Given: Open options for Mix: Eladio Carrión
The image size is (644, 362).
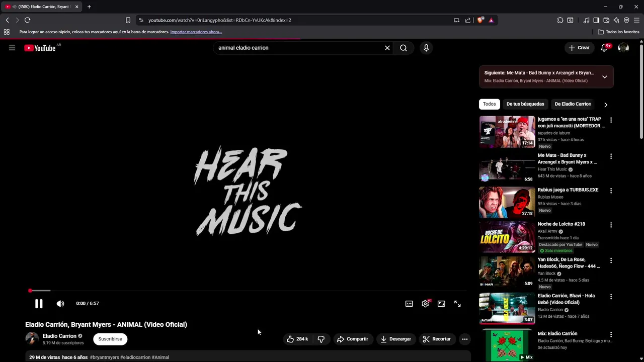Looking at the screenshot, I should [611, 335].
